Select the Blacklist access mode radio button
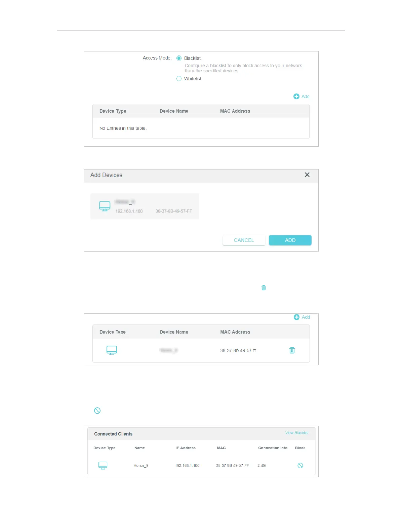Viewport: 402px width, 532px height. (179, 58)
